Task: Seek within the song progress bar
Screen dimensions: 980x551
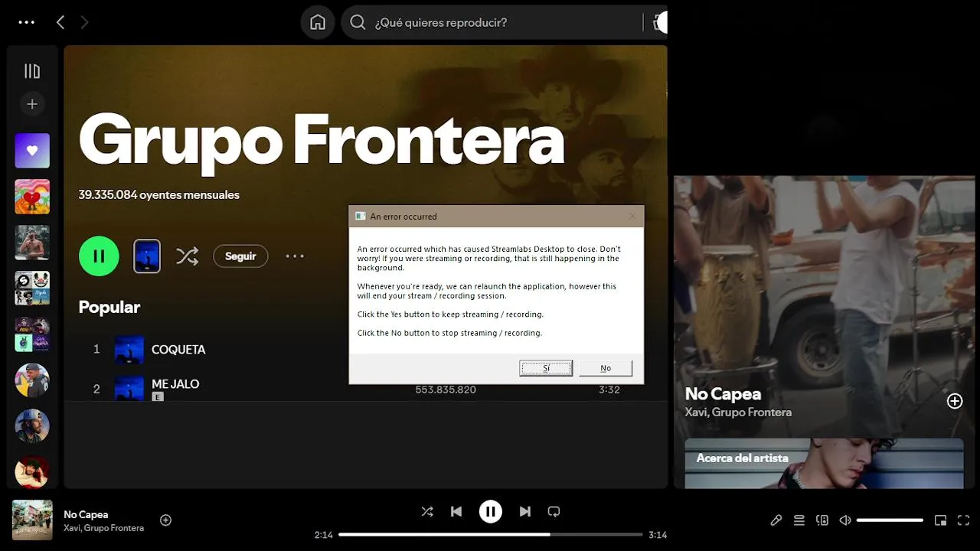Action: (x=490, y=534)
